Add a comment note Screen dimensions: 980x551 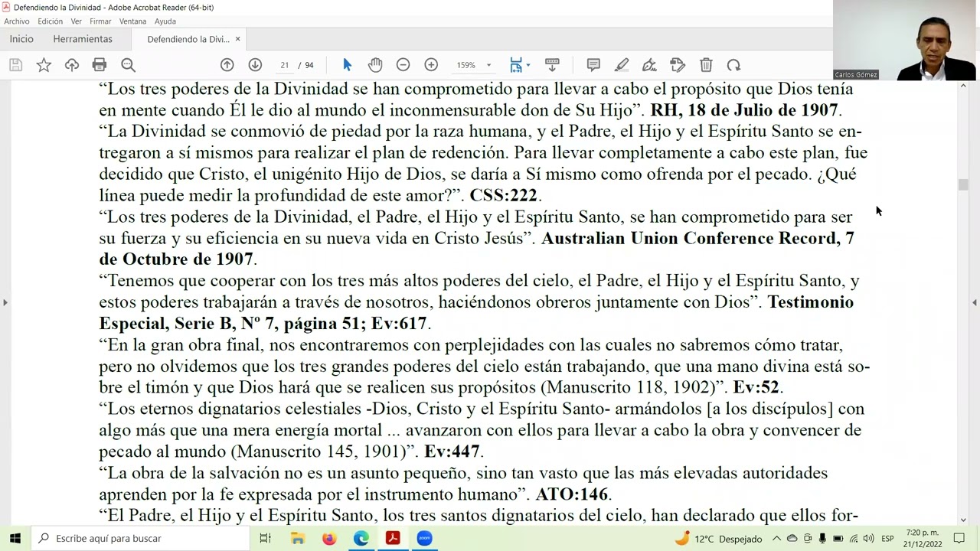pyautogui.click(x=593, y=65)
